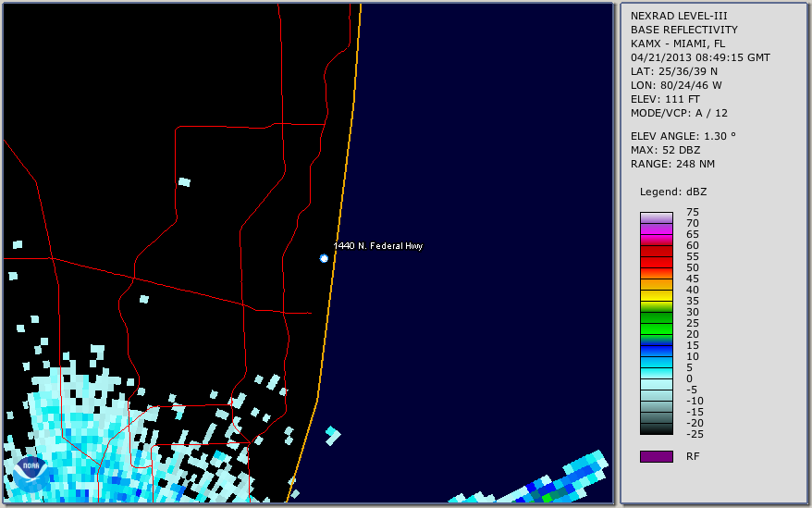
Task: Click the legend value 50
Action: click(693, 267)
